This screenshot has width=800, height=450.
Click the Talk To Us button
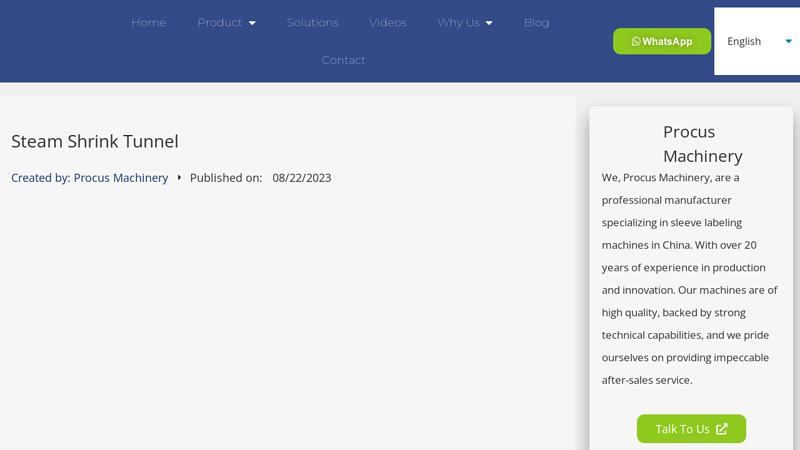[691, 429]
